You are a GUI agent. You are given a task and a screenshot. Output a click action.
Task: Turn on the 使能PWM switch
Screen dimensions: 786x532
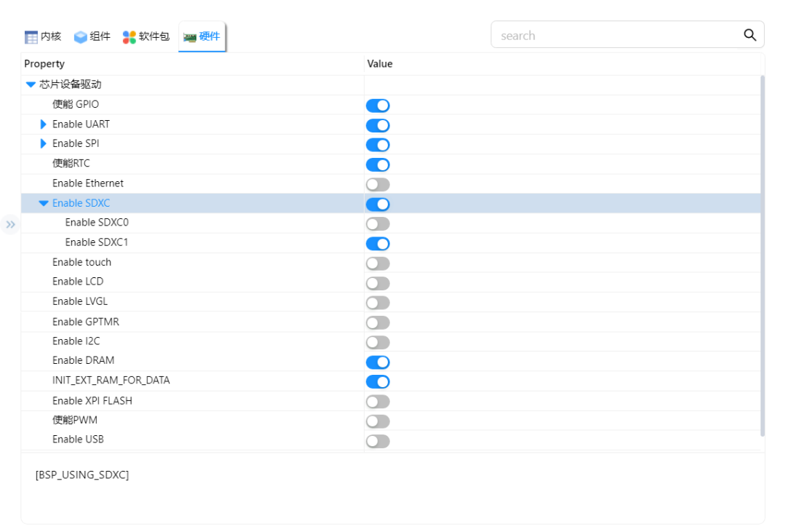point(378,421)
